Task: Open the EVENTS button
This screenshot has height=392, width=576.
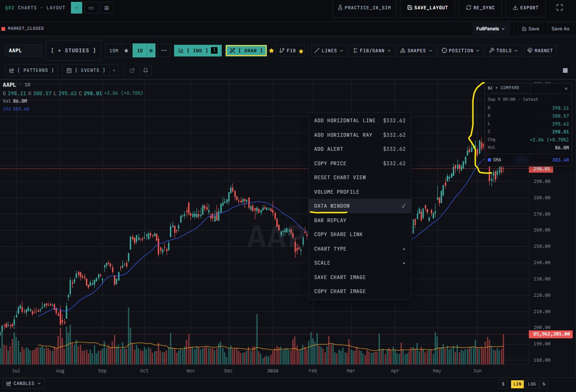Action: [x=86, y=70]
